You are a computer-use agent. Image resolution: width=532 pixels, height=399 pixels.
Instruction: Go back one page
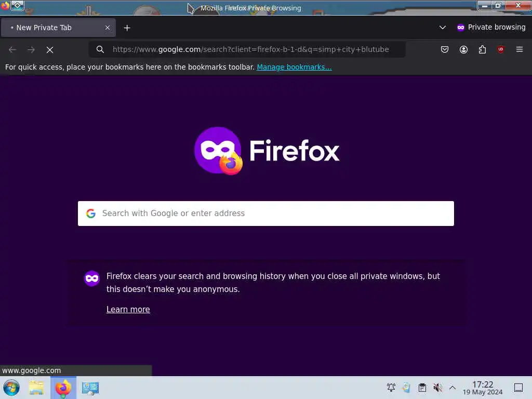coord(12,50)
